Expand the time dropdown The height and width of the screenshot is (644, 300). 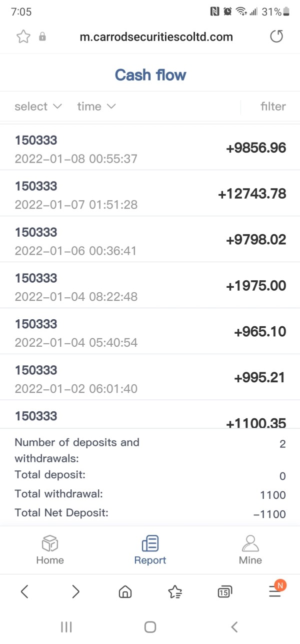(96, 106)
